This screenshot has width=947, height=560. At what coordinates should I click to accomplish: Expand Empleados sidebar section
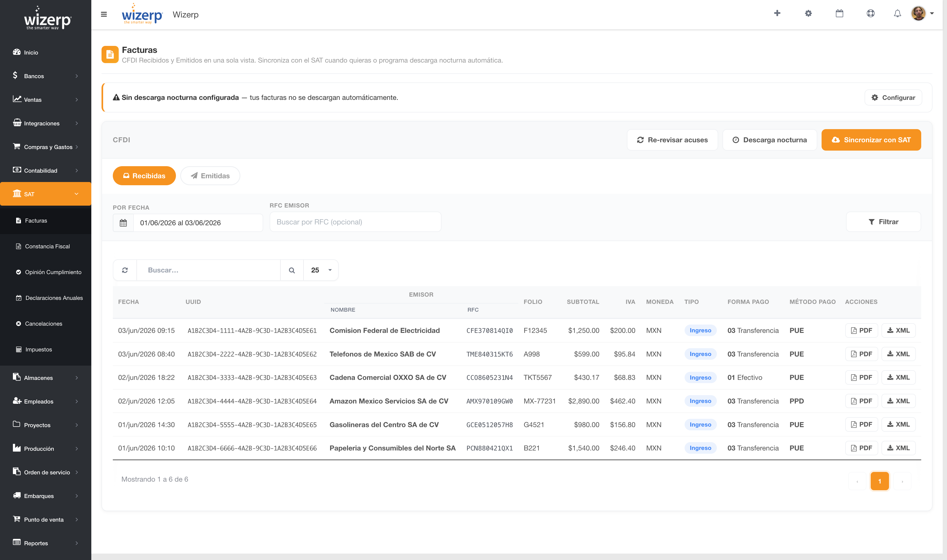pos(46,401)
